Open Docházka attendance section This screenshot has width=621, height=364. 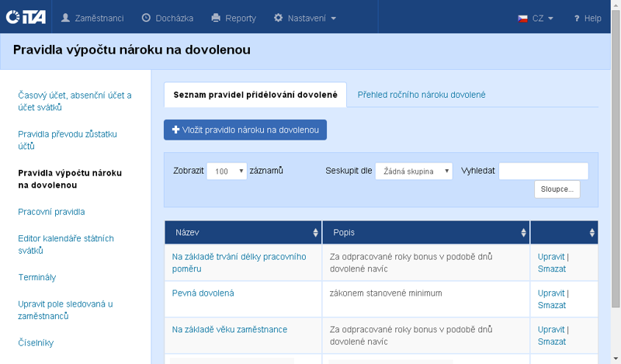(167, 17)
